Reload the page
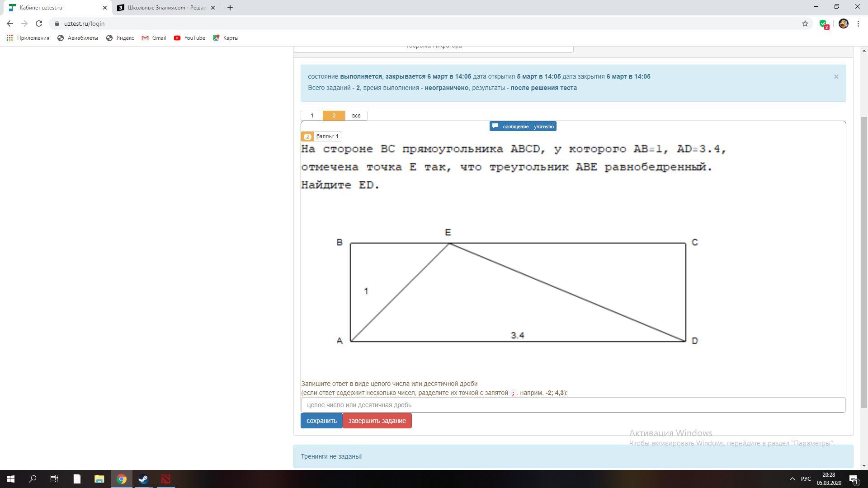Viewport: 868px width, 488px height. tap(39, 23)
